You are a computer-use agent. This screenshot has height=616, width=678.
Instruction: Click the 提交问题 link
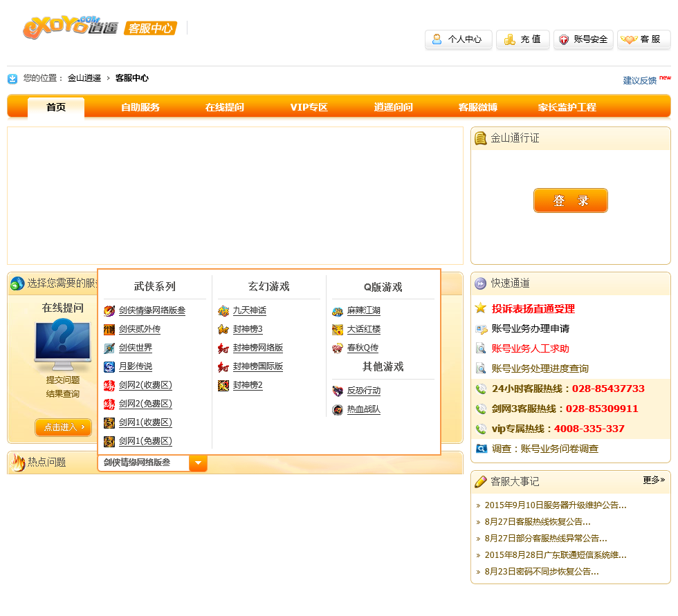pos(63,380)
